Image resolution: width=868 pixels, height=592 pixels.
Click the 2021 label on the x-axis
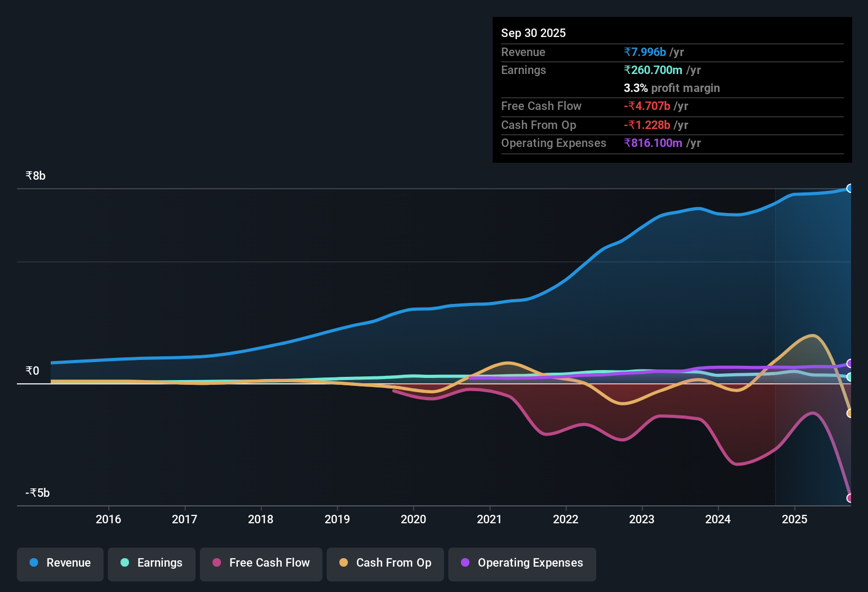pos(490,520)
